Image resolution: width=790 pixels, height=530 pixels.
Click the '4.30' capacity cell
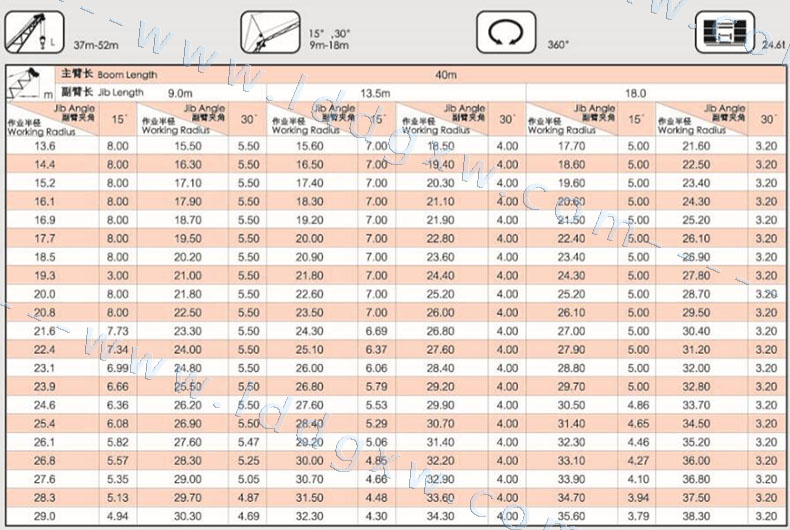tap(377, 516)
